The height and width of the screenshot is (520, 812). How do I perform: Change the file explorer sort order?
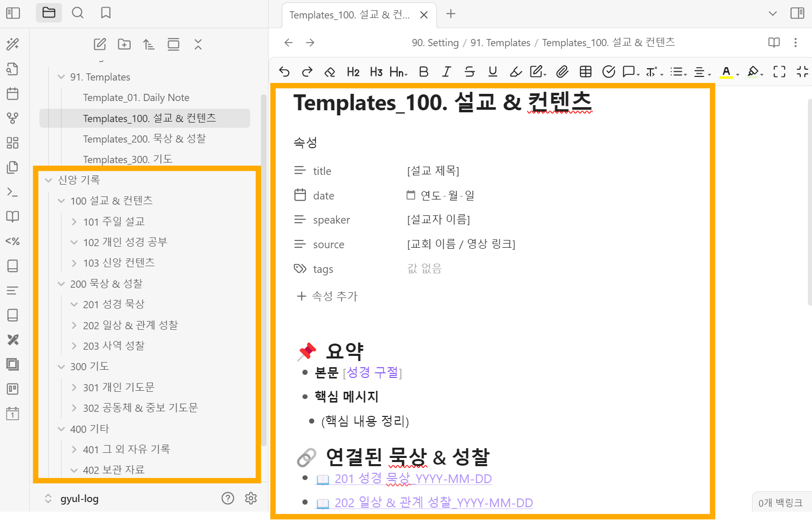pyautogui.click(x=149, y=45)
